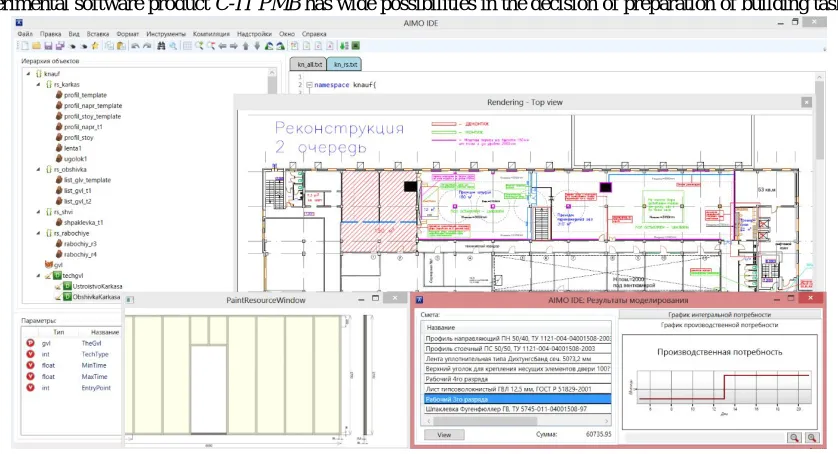Click the View button in results window
Image resolution: width=838 pixels, height=454 pixels.
coord(444,435)
